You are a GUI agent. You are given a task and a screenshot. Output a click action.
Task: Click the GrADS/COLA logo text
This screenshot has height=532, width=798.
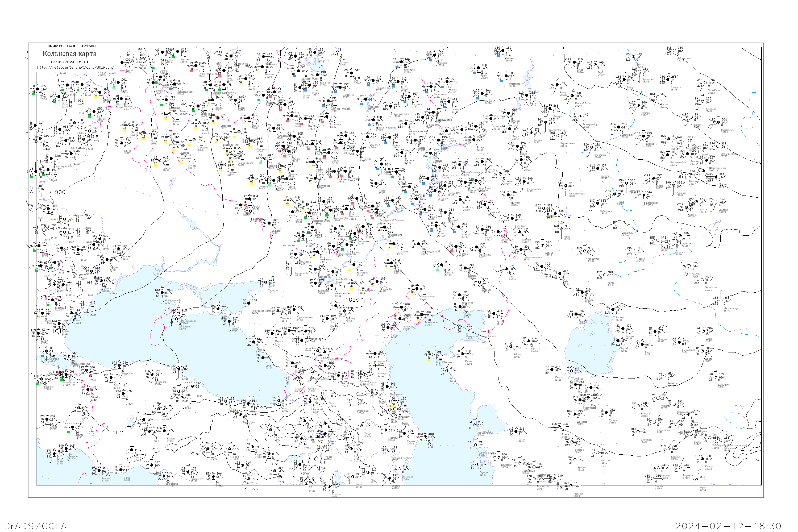(35, 526)
